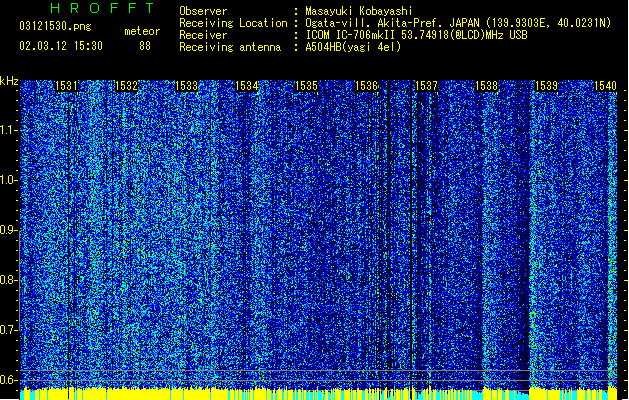Click the Receiving Location label

click(x=233, y=23)
